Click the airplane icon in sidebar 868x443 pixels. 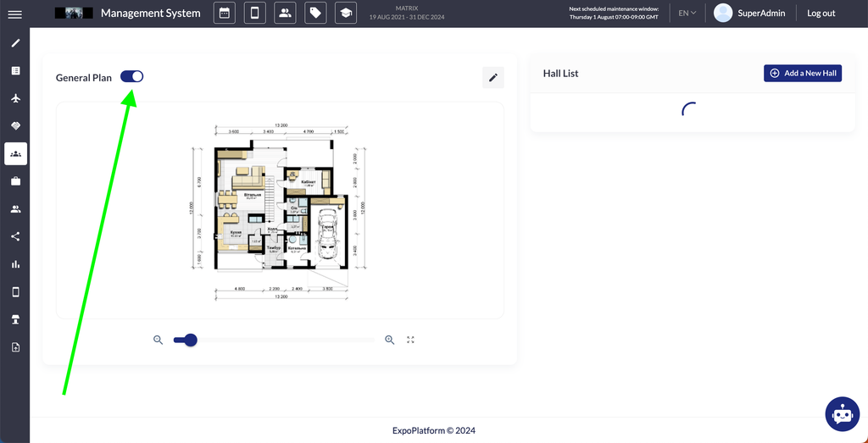point(15,98)
